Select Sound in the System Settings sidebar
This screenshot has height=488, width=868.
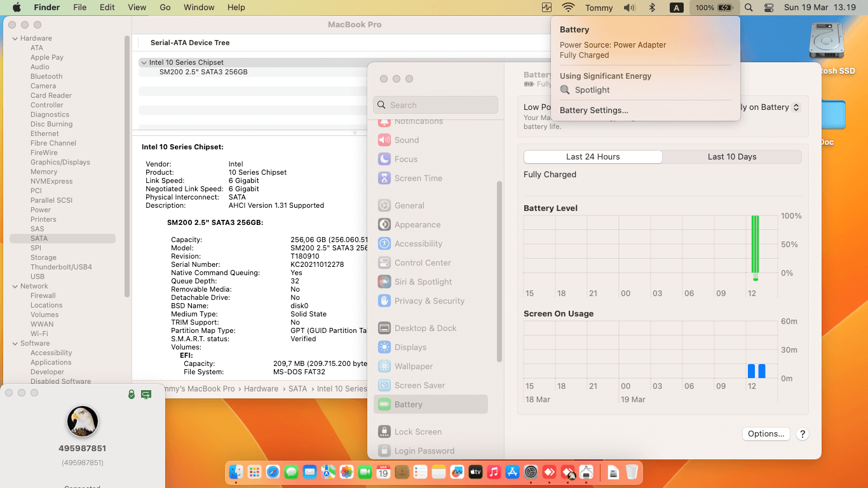coord(407,140)
